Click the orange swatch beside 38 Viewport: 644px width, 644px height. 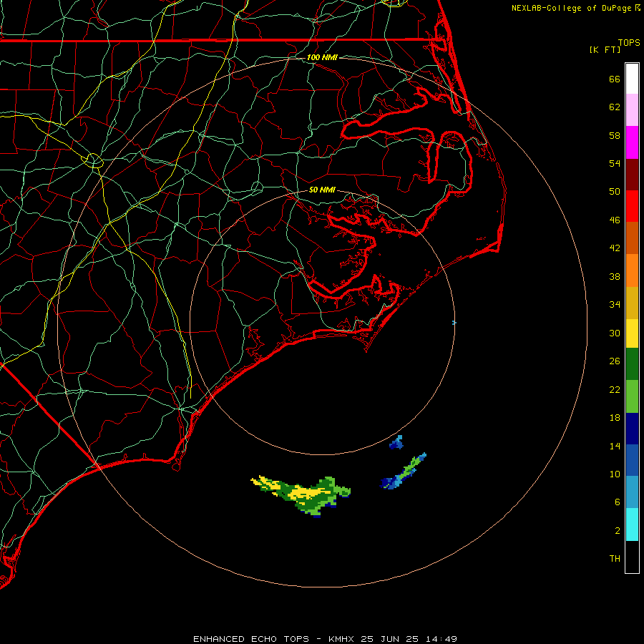(x=632, y=270)
